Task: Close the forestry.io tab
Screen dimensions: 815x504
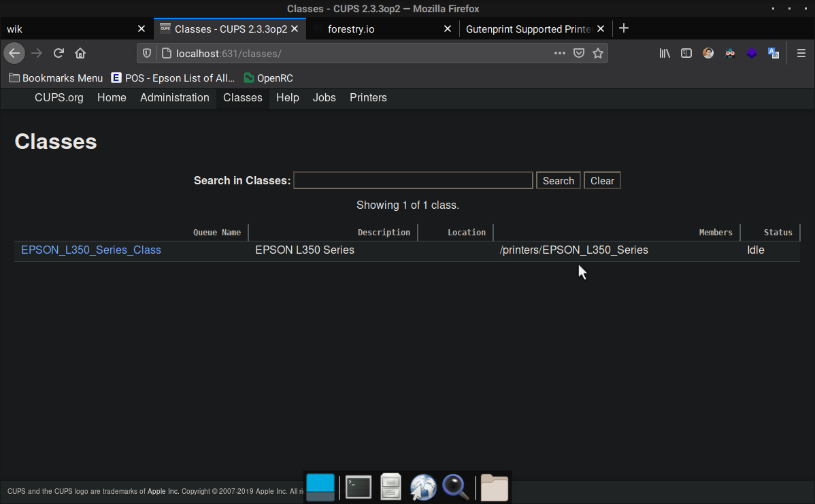Action: 448,29
